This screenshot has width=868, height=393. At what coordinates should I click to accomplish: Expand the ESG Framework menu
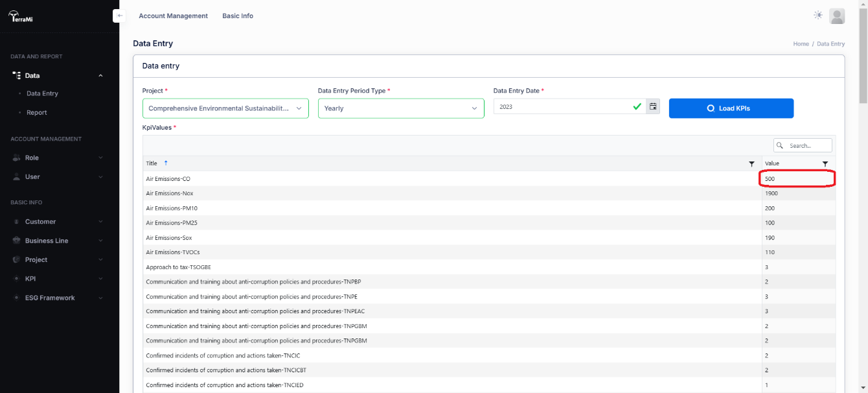pyautogui.click(x=50, y=298)
